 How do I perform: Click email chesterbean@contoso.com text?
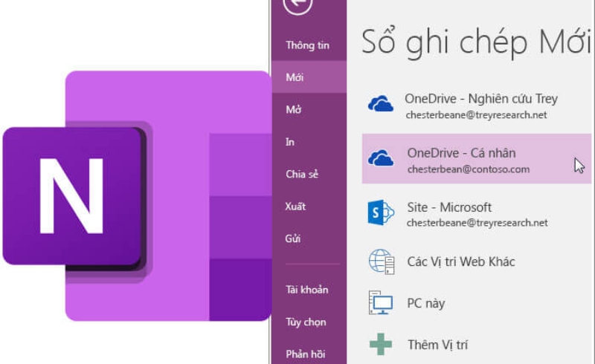(x=469, y=169)
